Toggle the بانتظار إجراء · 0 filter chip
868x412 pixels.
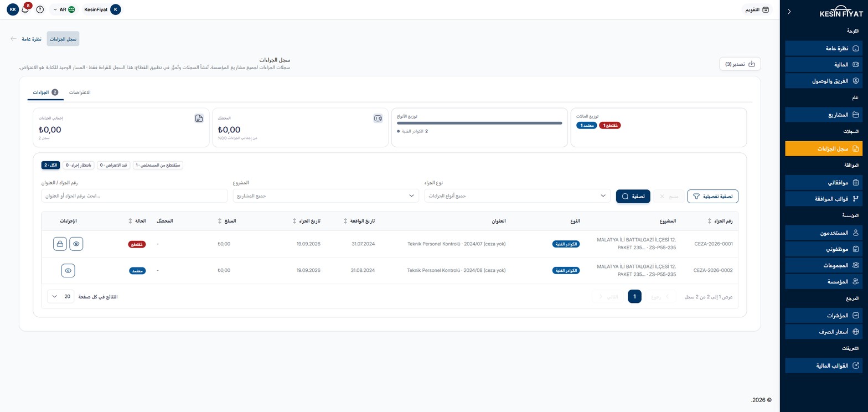click(79, 165)
